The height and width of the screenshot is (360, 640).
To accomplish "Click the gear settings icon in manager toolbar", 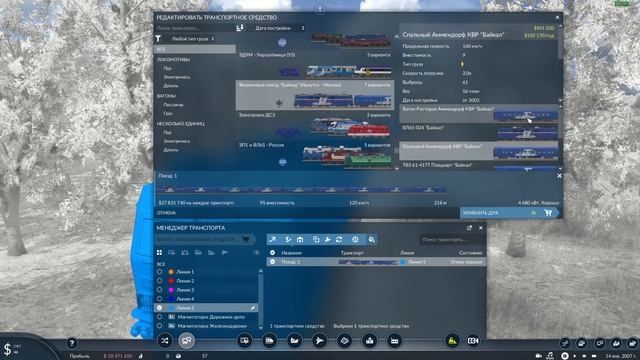I will click(x=355, y=240).
